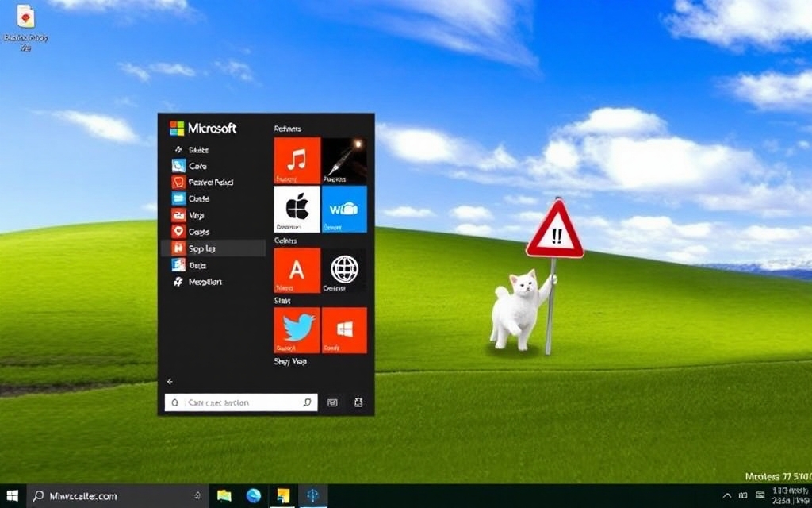This screenshot has height=508, width=812.
Task: Open the Twitter bird tile
Action: pyautogui.click(x=297, y=330)
